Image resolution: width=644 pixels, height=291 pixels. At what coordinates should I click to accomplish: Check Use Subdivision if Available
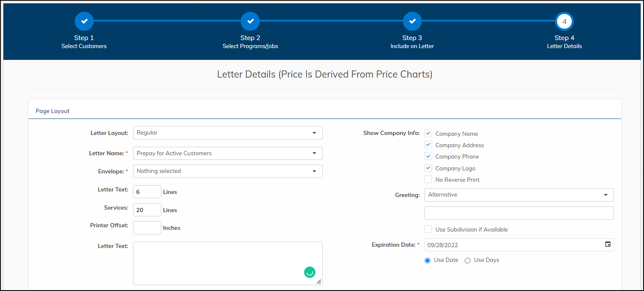[428, 229]
